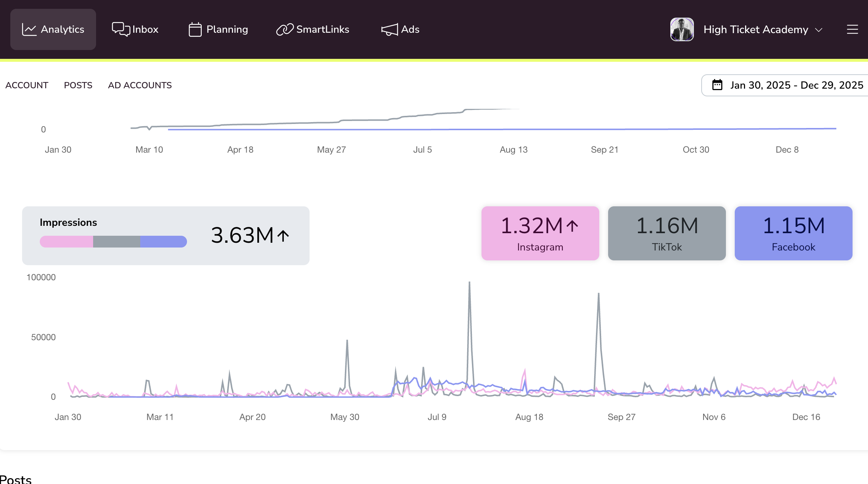
Task: Open the Ads section
Action: 400,29
